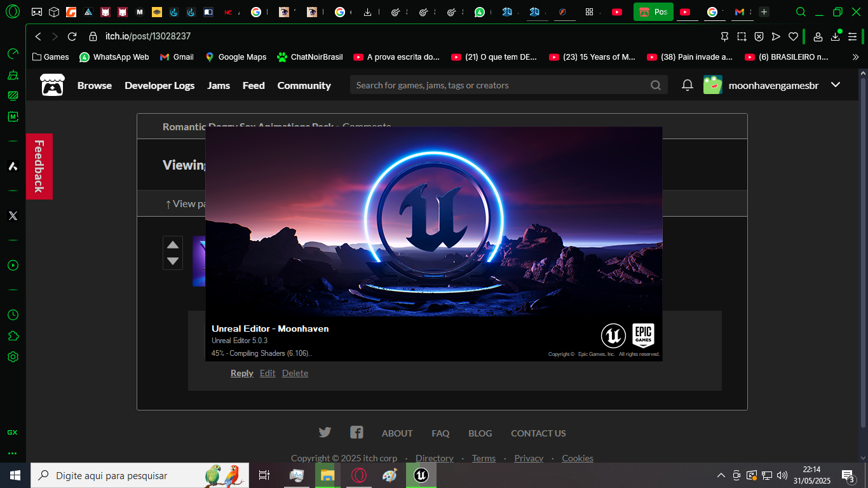868x488 pixels.
Task: Reload the itch.io page
Action: [72, 37]
